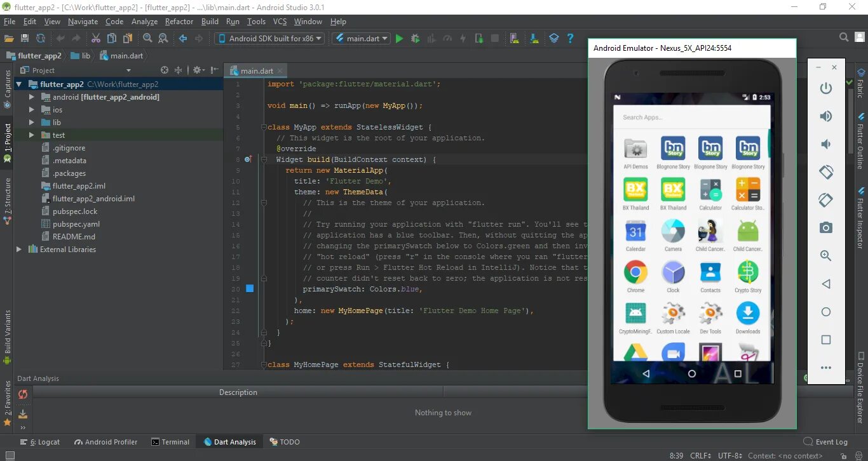
Task: Raise volume on emulator control panel
Action: click(x=826, y=116)
